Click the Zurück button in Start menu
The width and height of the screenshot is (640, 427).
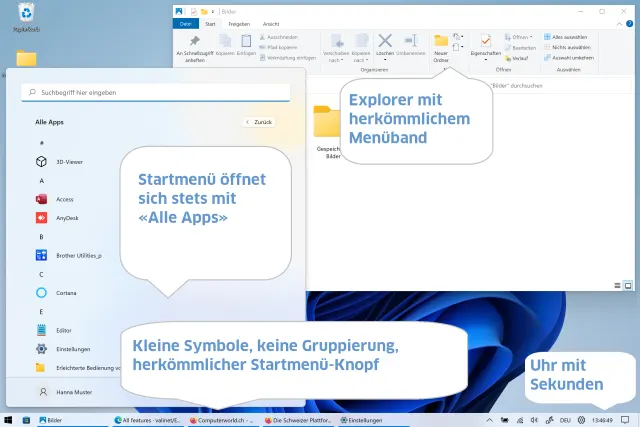pyautogui.click(x=259, y=122)
